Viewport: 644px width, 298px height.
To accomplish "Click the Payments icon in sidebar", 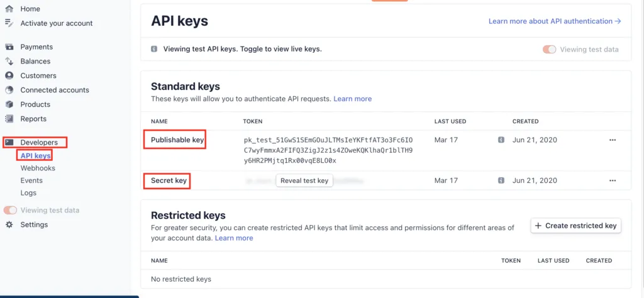I will click(9, 47).
